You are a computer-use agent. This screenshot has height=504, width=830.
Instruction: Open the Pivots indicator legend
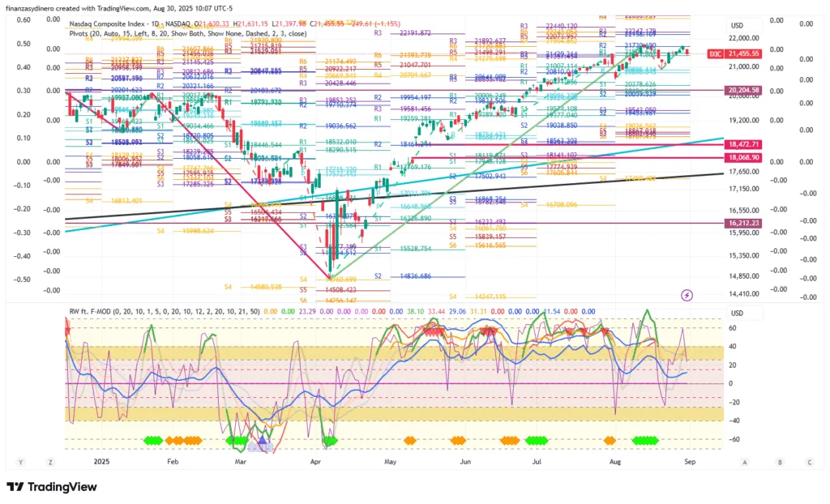188,33
